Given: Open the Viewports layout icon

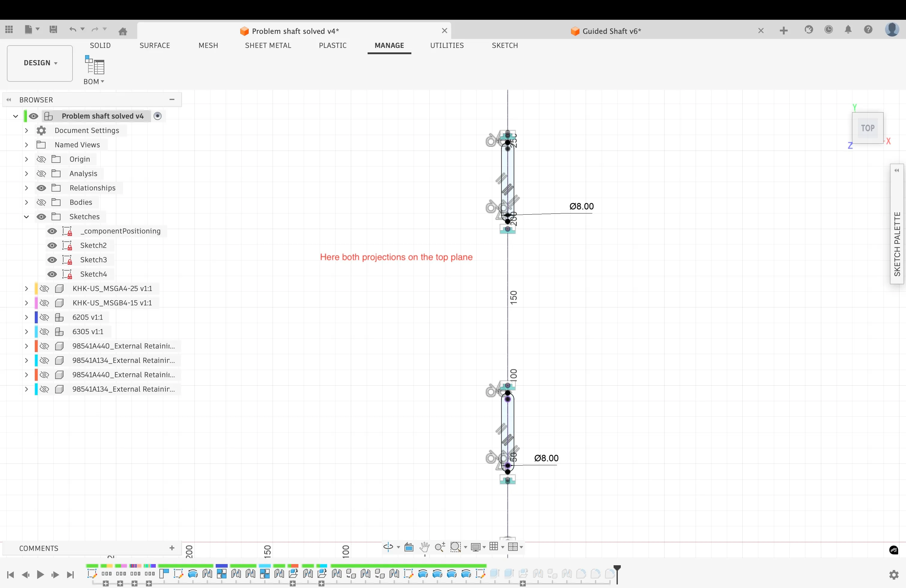Looking at the screenshot, I should click(512, 547).
